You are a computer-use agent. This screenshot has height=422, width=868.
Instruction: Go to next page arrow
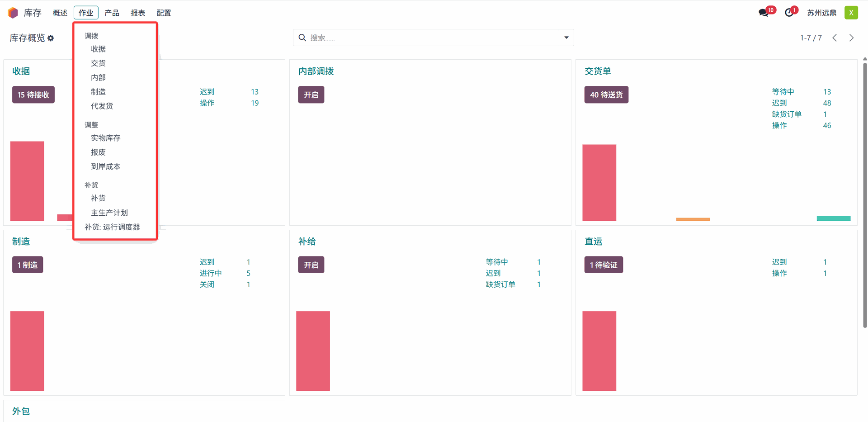click(x=851, y=38)
